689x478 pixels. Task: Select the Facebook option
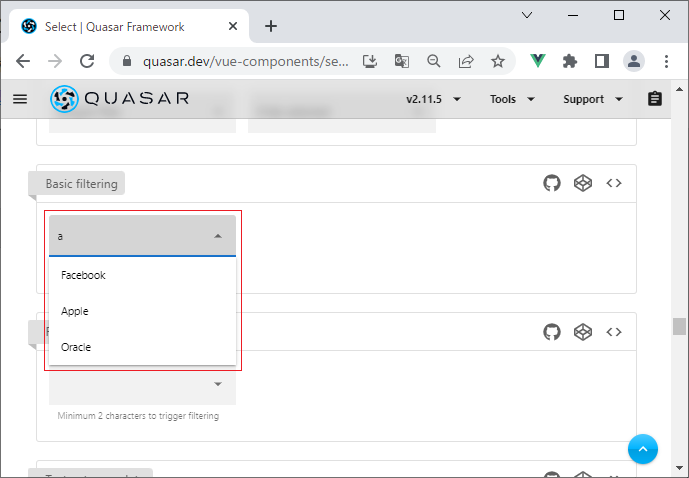142,275
